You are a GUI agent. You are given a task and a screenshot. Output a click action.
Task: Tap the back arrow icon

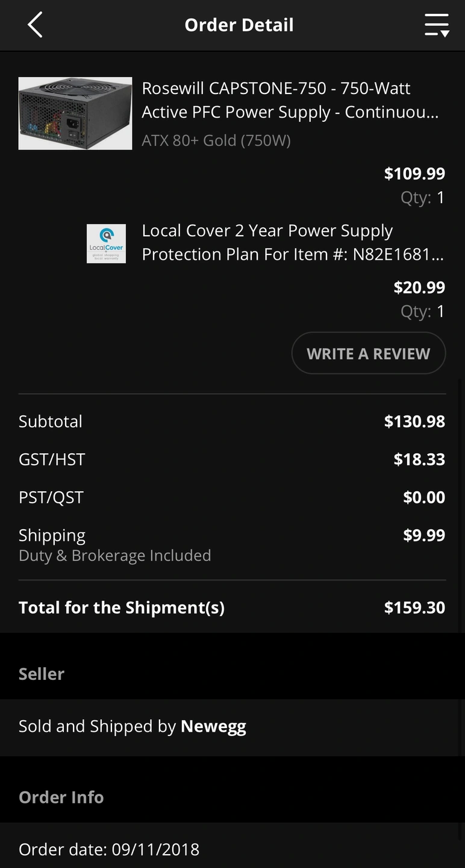click(35, 25)
